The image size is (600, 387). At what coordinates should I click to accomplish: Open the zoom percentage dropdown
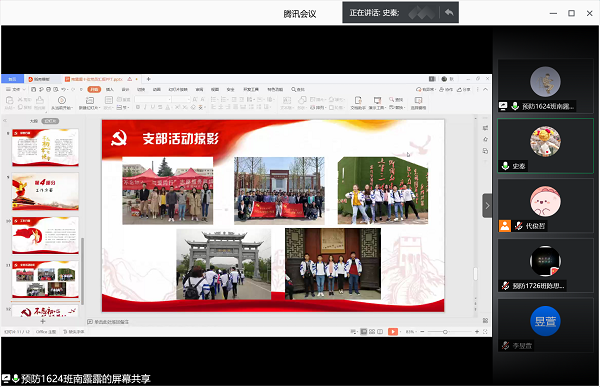coord(411,331)
